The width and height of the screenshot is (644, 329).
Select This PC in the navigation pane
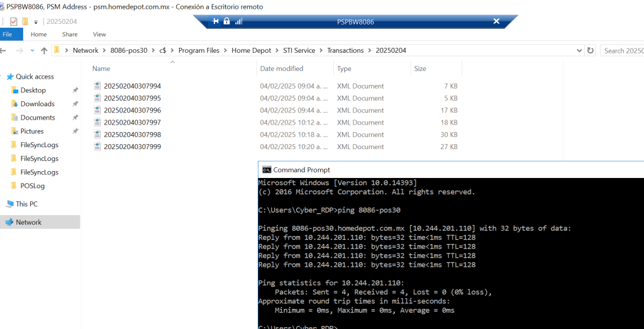pos(26,204)
